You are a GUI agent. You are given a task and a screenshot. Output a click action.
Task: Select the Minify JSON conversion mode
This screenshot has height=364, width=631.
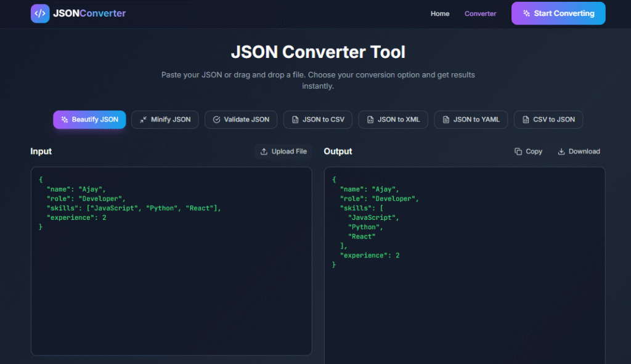coord(165,119)
